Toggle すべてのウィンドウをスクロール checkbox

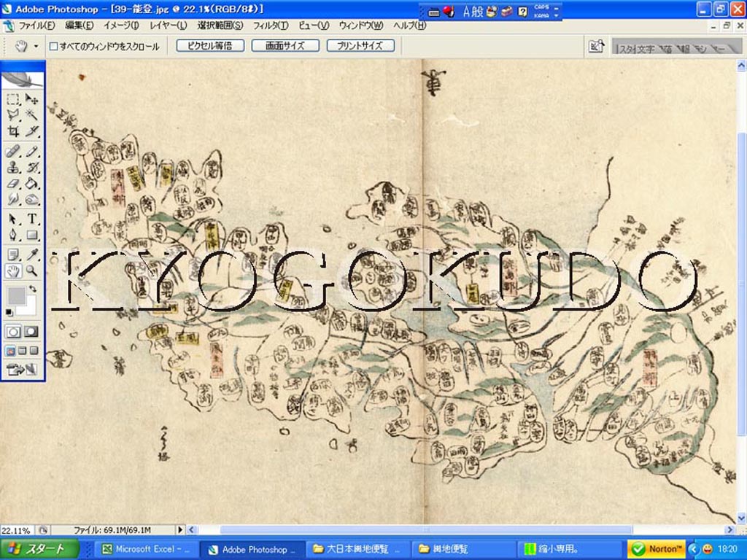tap(54, 46)
